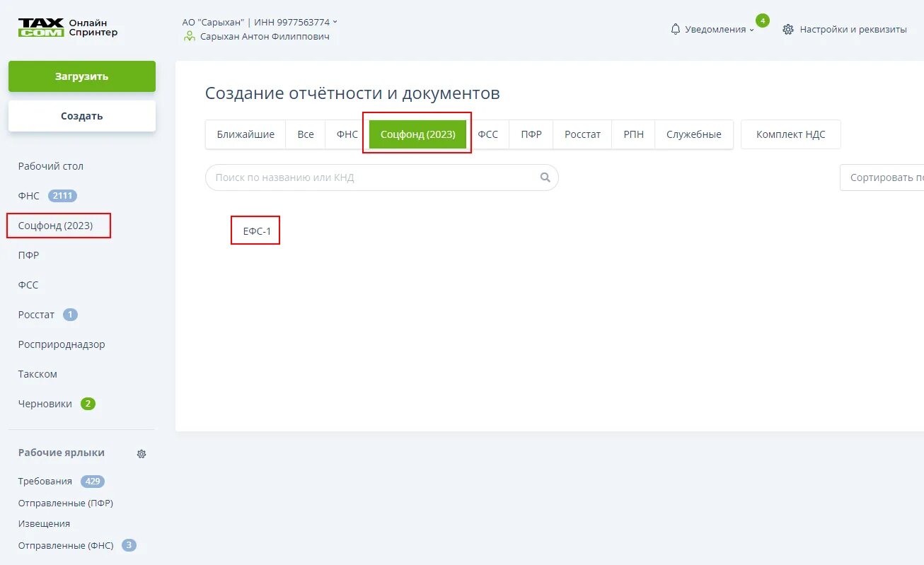Open Черновики in sidebar
This screenshot has width=924, height=565.
[x=45, y=404]
